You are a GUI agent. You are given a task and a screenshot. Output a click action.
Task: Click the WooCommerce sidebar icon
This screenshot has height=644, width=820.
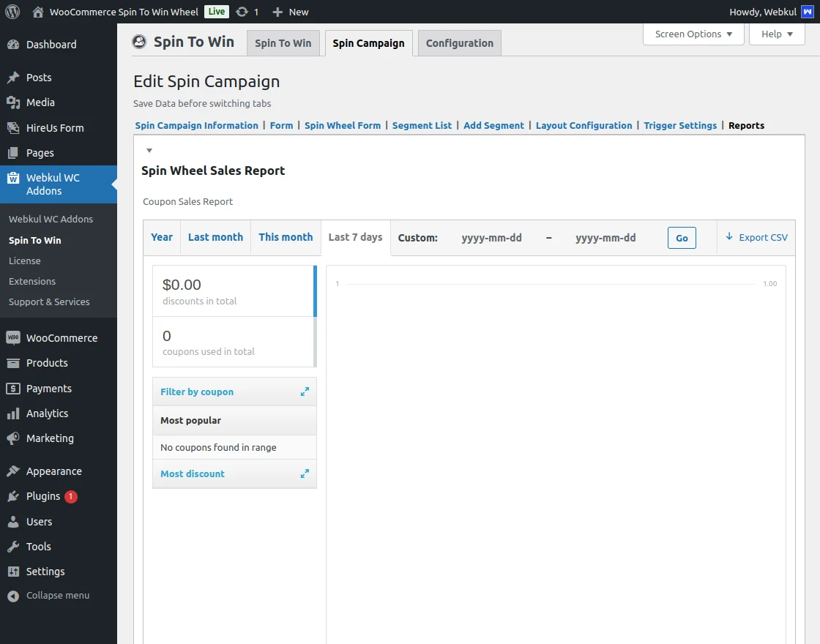pyautogui.click(x=13, y=338)
